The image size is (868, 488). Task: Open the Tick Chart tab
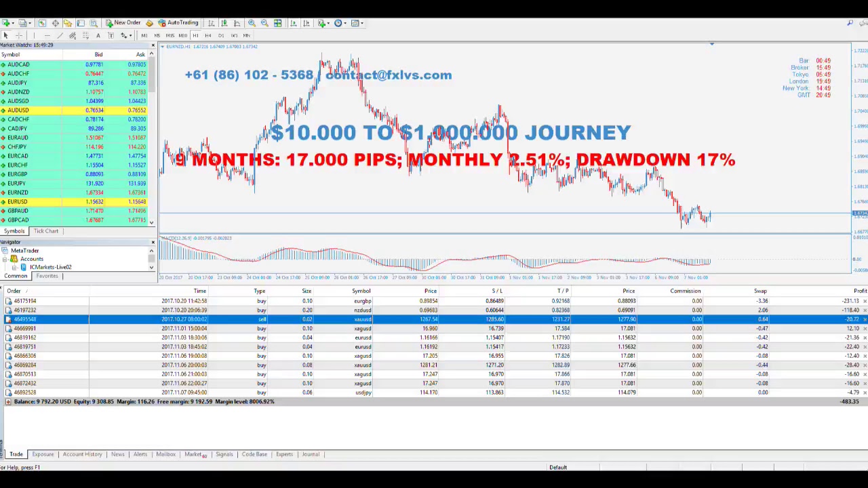click(46, 231)
